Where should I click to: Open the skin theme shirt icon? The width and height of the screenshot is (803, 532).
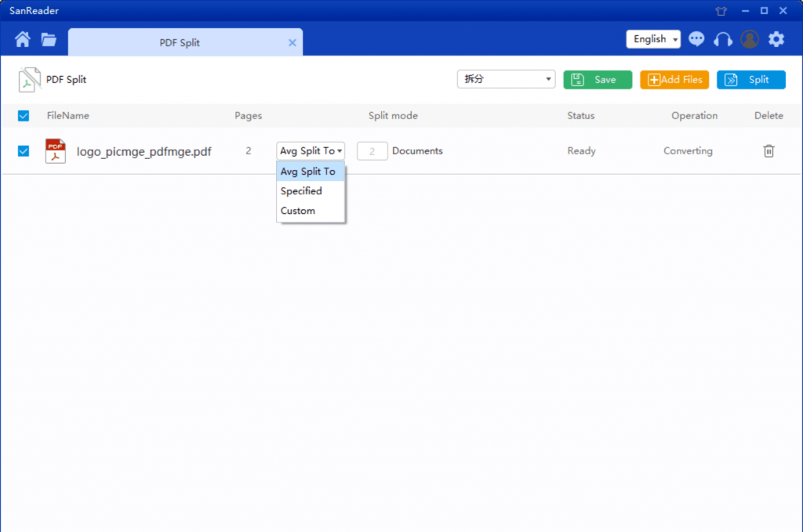coord(721,11)
